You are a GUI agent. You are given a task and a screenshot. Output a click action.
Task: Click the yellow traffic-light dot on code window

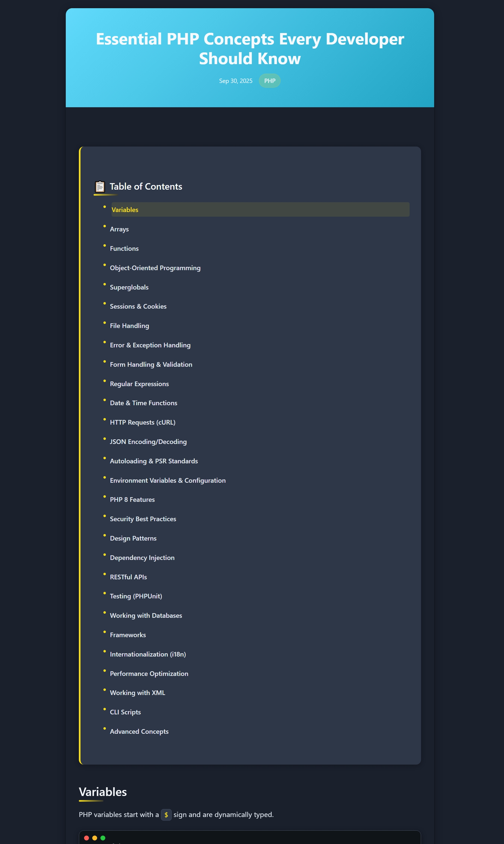[94, 837]
